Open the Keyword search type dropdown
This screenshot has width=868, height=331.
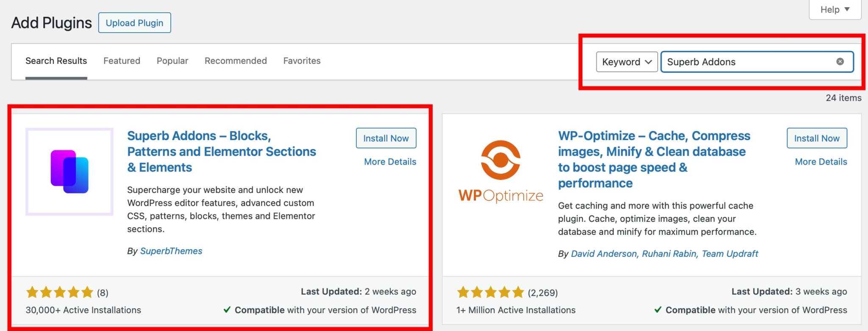(627, 62)
